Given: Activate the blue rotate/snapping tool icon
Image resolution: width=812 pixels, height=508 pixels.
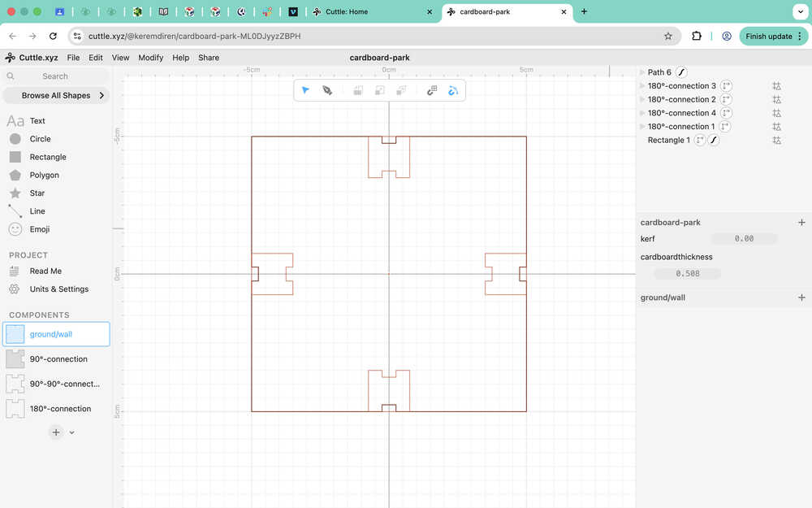Looking at the screenshot, I should coord(453,91).
